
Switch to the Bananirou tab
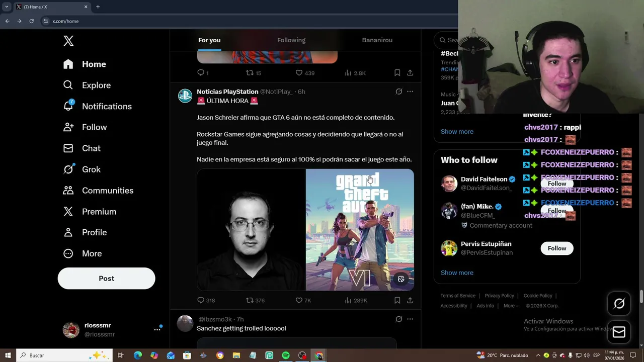[377, 40]
